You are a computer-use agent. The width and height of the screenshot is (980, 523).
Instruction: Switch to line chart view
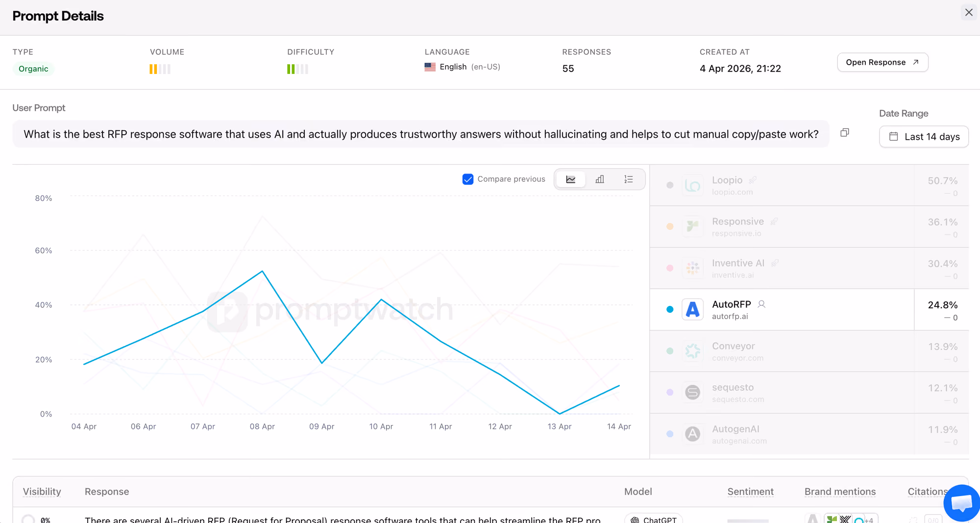click(x=571, y=179)
